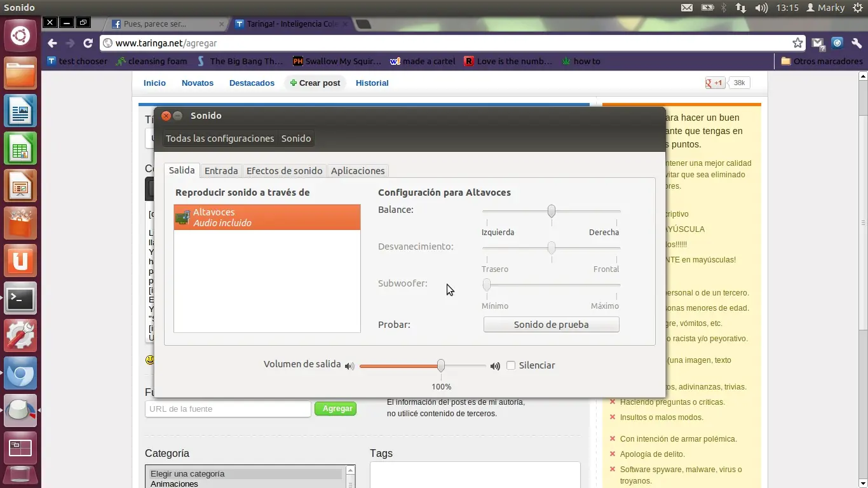Open the sound volume indicator in panel

pos(761,8)
